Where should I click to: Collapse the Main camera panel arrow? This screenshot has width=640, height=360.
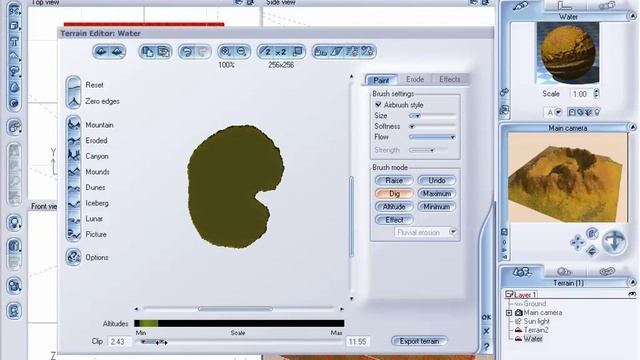coord(632,127)
